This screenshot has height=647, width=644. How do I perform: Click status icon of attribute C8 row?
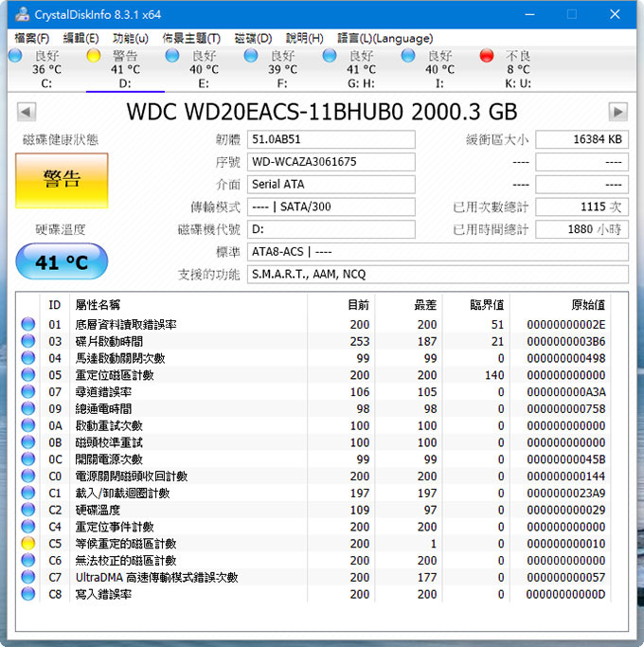click(x=28, y=594)
